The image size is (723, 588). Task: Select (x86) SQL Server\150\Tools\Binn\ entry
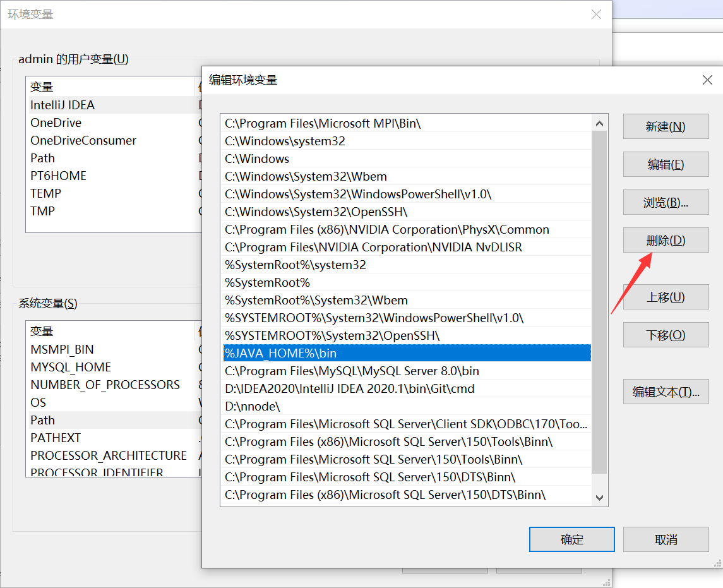(407, 442)
